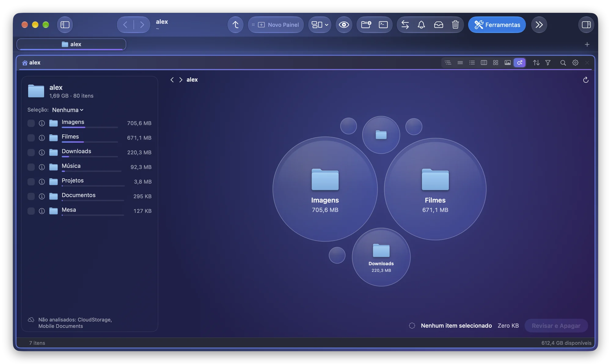Check the Filmes folder checkbox

click(x=31, y=138)
